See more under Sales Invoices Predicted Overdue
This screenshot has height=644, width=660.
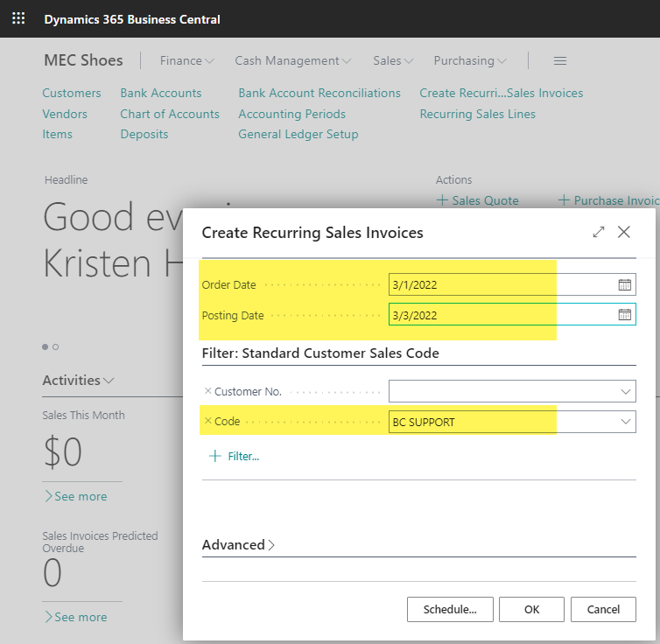(76, 617)
